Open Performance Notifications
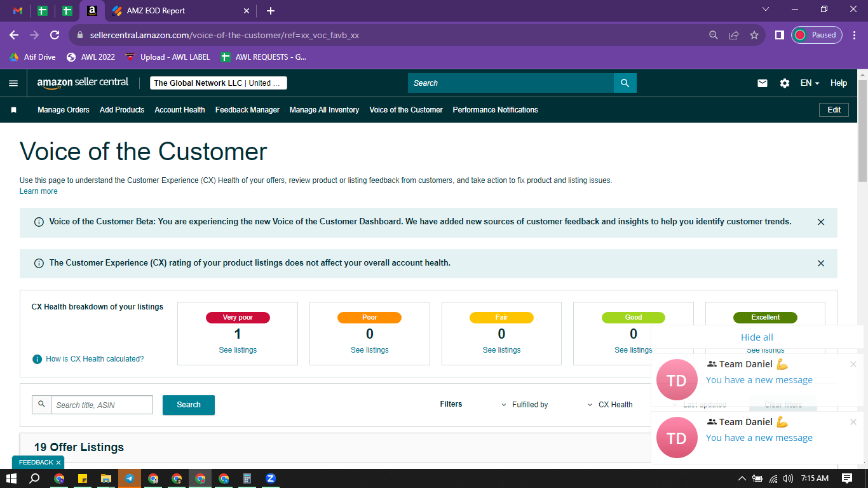868x488 pixels. tap(495, 110)
